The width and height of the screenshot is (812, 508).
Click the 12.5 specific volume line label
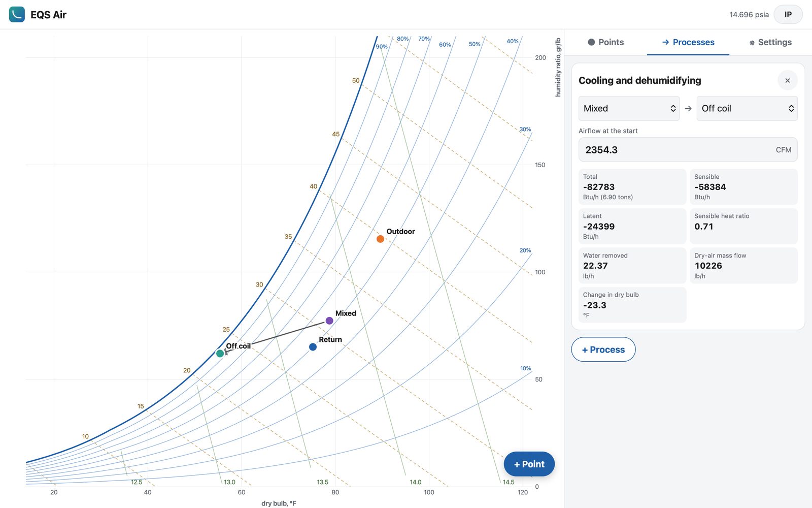[x=137, y=482]
